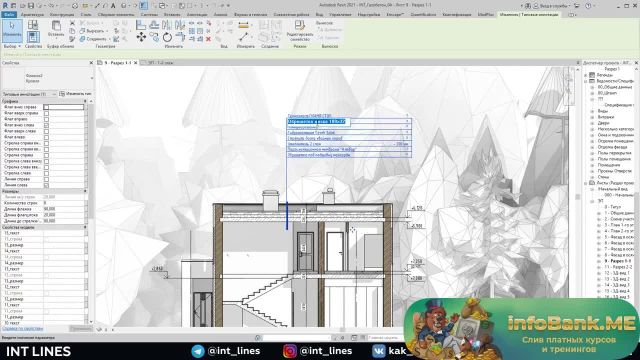The height and width of the screenshot is (360, 640).
Task: Open the Архитектура ribbon tab
Action: click(32, 14)
